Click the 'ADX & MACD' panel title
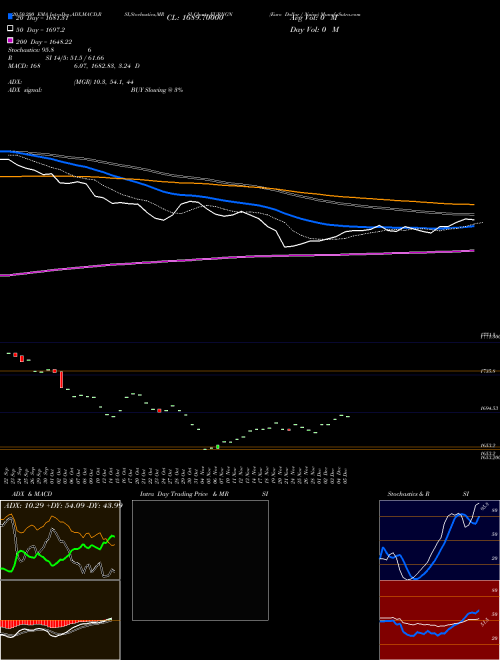Viewport: 500px width, 660px height. (32, 494)
